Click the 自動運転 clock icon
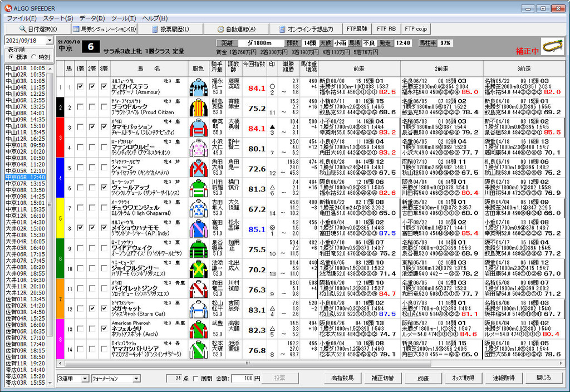 tap(220, 29)
